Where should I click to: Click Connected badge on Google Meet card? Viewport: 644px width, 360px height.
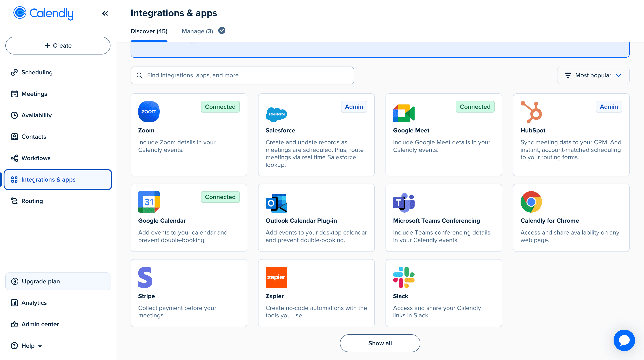[475, 107]
